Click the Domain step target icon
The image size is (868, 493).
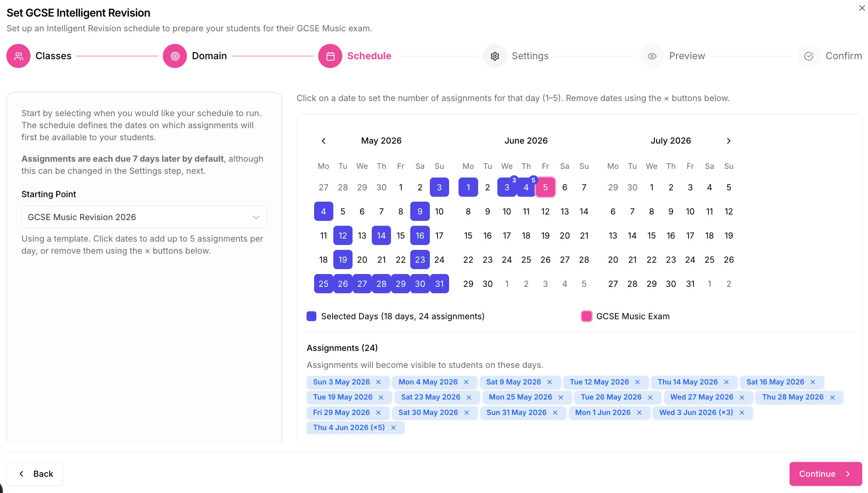(175, 56)
